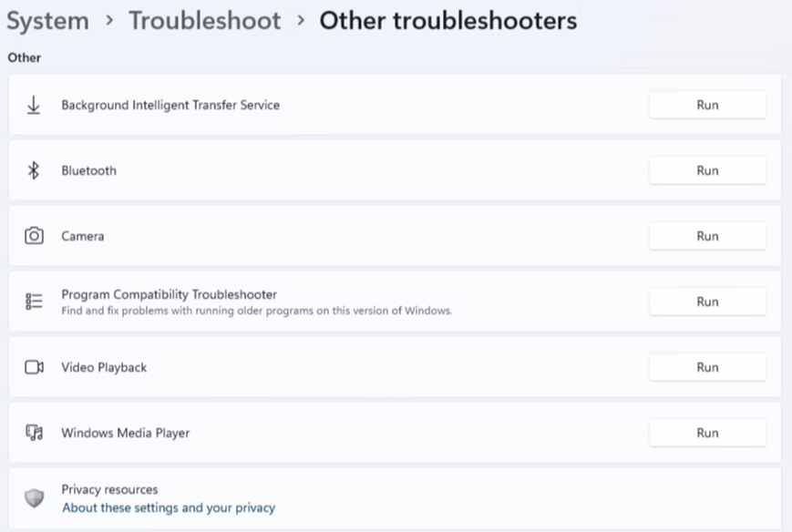This screenshot has height=532, width=792.
Task: Run the Video Playback troubleshooter
Action: 707,367
